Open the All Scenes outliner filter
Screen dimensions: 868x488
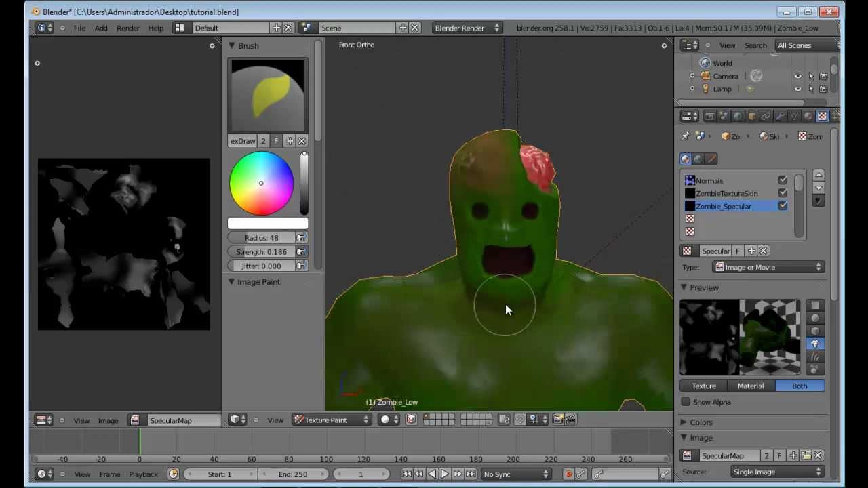click(807, 45)
